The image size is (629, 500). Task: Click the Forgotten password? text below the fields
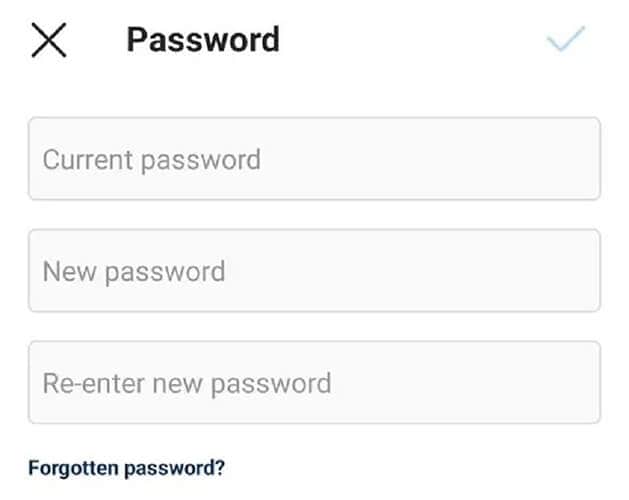tap(127, 467)
